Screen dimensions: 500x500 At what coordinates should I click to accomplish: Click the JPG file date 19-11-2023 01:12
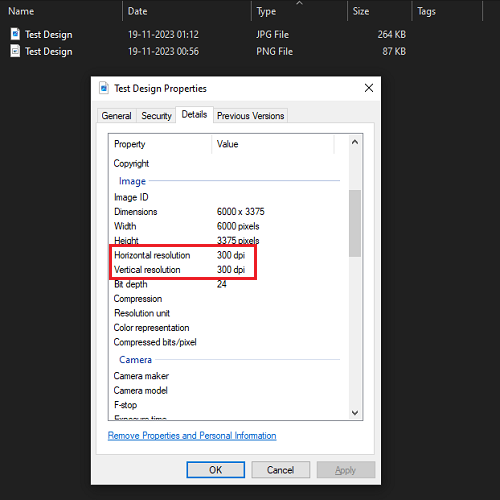point(163,34)
